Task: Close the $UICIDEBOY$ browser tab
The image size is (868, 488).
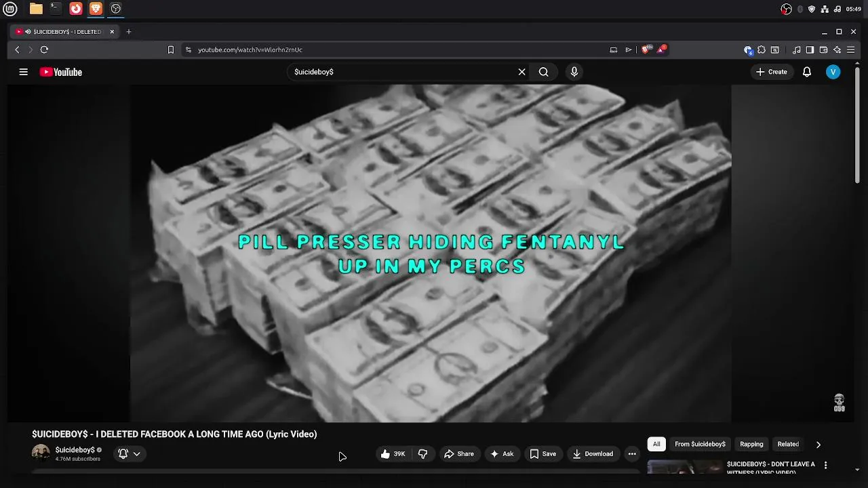Action: pos(112,31)
